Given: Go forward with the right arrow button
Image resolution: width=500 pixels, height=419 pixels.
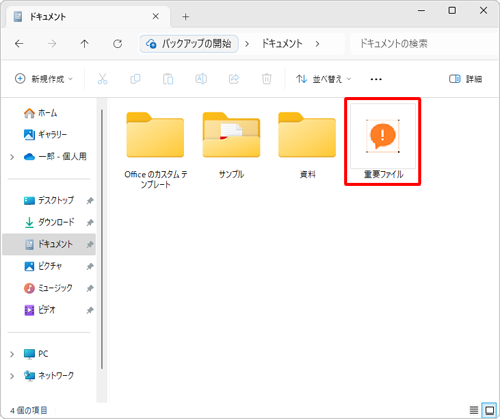Looking at the screenshot, I should point(52,44).
